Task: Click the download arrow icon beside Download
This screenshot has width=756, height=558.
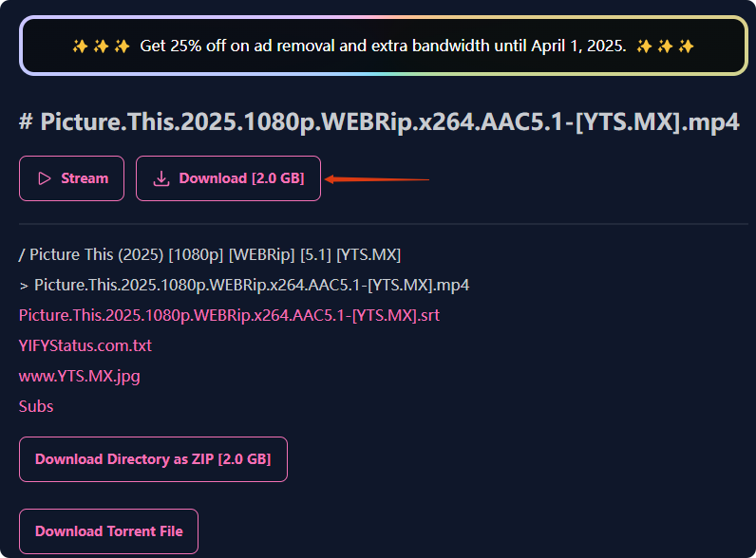Action: [161, 178]
